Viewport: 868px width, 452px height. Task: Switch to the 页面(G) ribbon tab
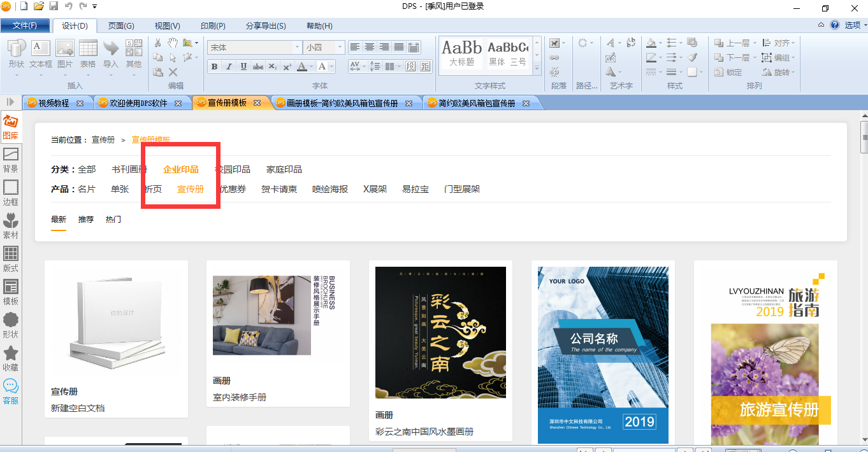pos(121,26)
